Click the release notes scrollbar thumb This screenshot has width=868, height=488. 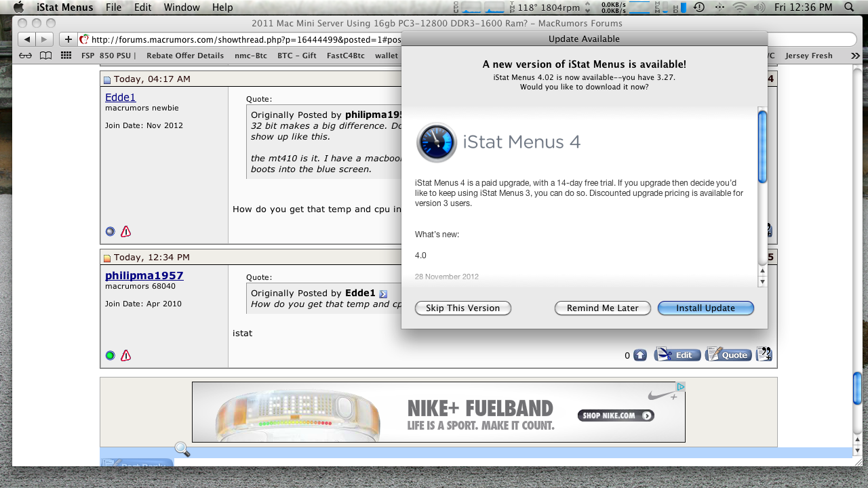[x=762, y=146]
